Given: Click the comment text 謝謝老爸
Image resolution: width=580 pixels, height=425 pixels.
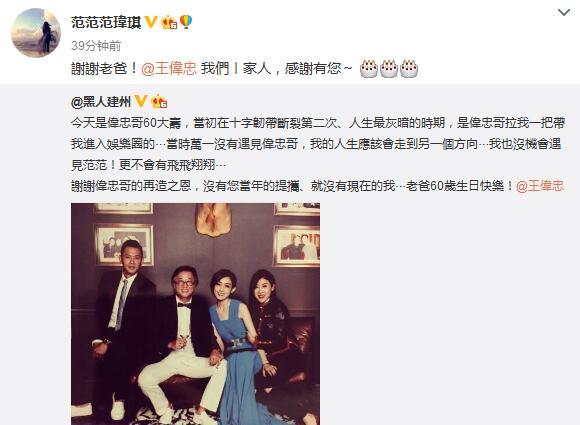Looking at the screenshot, I should point(99,69).
